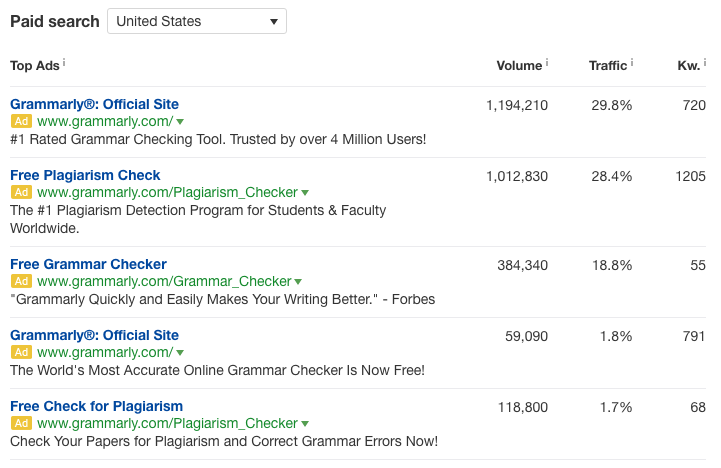The image size is (721, 468).
Task: Visit www.grammarly.com/Grammar_Checker green URL
Action: click(164, 281)
